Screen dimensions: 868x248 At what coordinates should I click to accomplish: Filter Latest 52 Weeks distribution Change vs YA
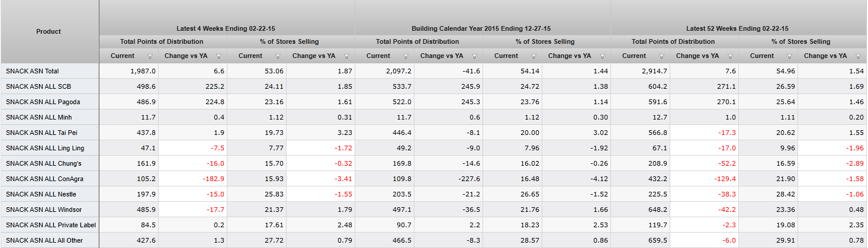click(x=730, y=56)
